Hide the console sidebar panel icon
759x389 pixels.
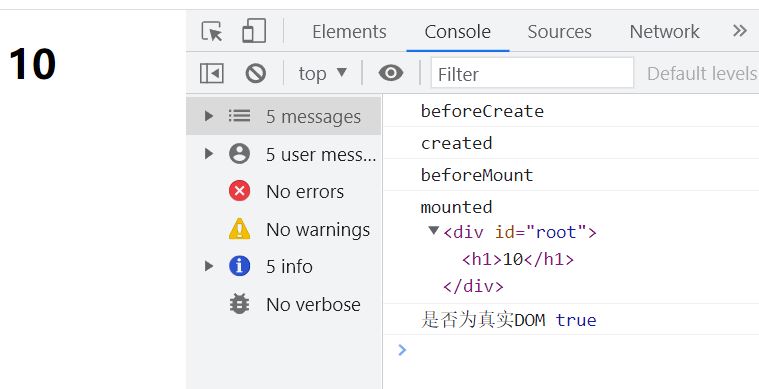tap(212, 74)
